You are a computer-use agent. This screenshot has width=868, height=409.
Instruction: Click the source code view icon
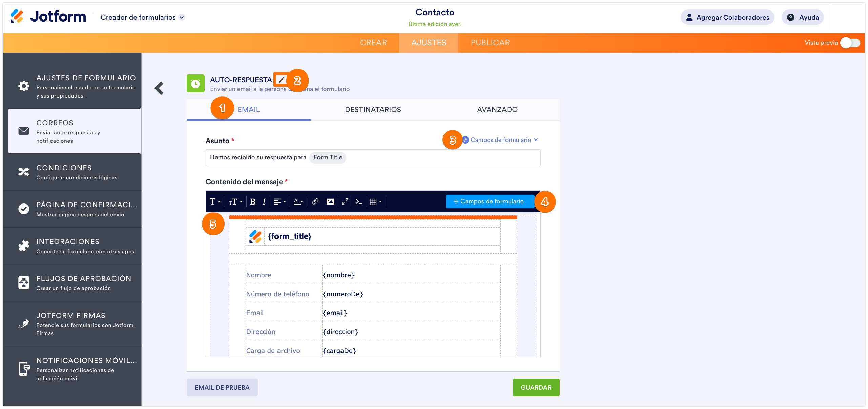click(359, 202)
